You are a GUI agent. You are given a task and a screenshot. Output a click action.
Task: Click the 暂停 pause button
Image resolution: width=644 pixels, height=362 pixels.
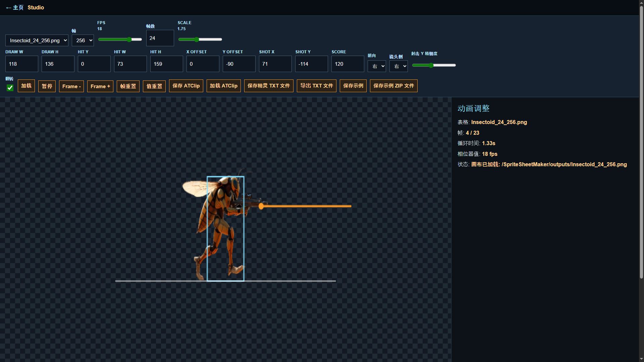point(47,86)
